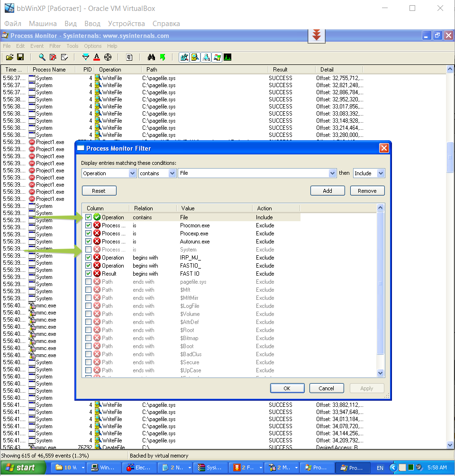This screenshot has height=476, width=455.
Task: Toggle Show Profiling Events graph icon
Action: pyautogui.click(x=227, y=57)
